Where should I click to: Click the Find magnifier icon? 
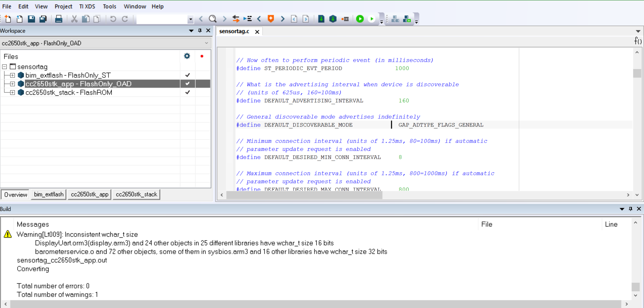coord(212,19)
